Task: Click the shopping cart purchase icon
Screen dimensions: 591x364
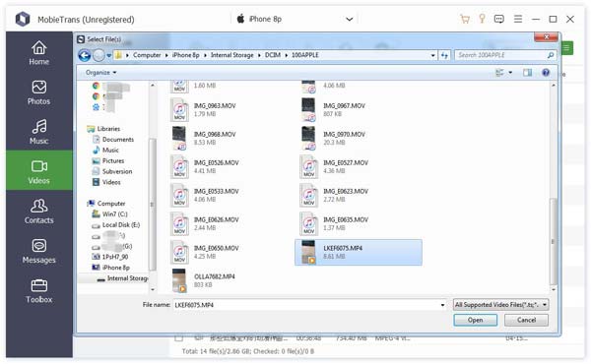Action: (465, 19)
